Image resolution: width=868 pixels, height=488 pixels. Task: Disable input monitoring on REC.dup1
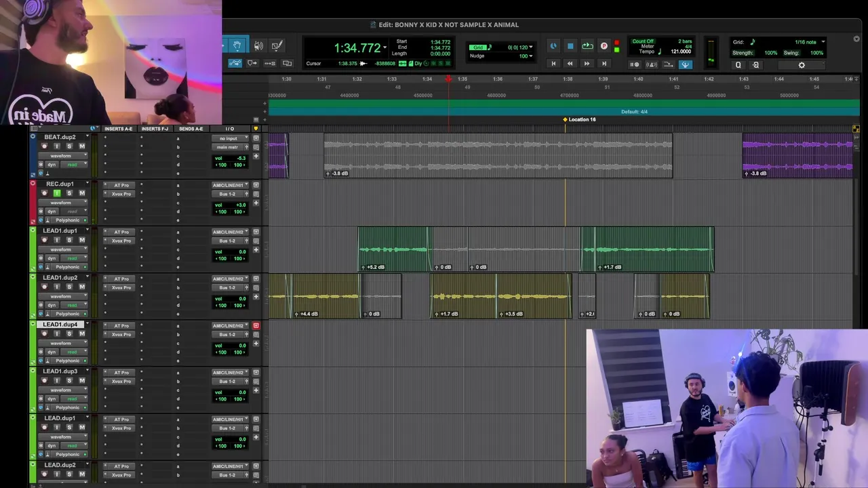(x=57, y=193)
